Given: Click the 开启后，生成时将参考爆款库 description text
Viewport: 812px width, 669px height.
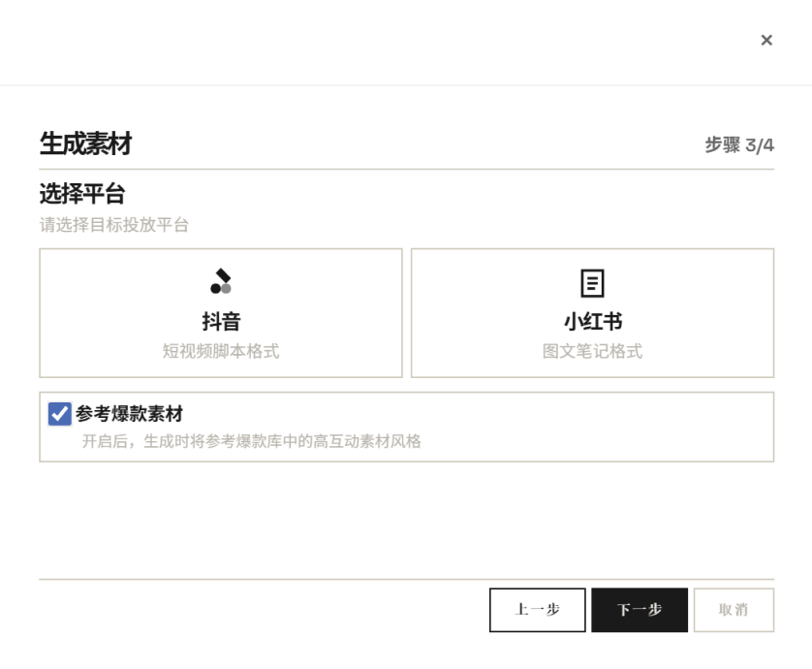Looking at the screenshot, I should pos(251,441).
